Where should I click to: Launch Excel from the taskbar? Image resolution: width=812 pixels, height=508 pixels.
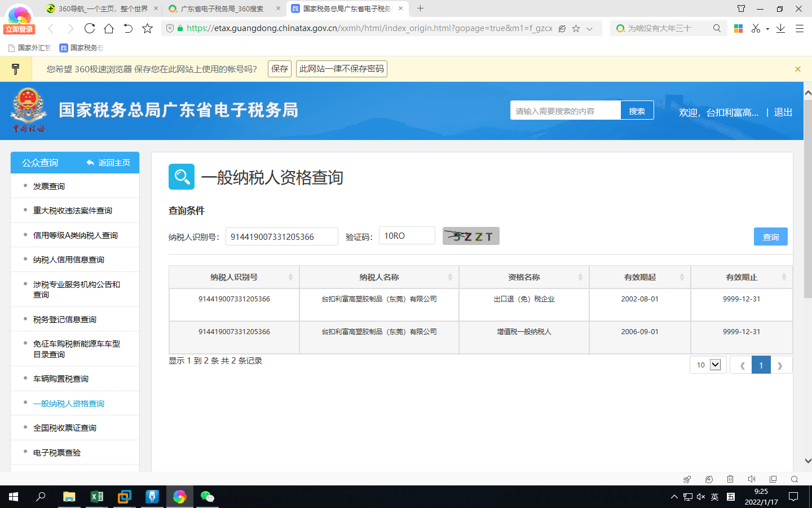(97, 497)
